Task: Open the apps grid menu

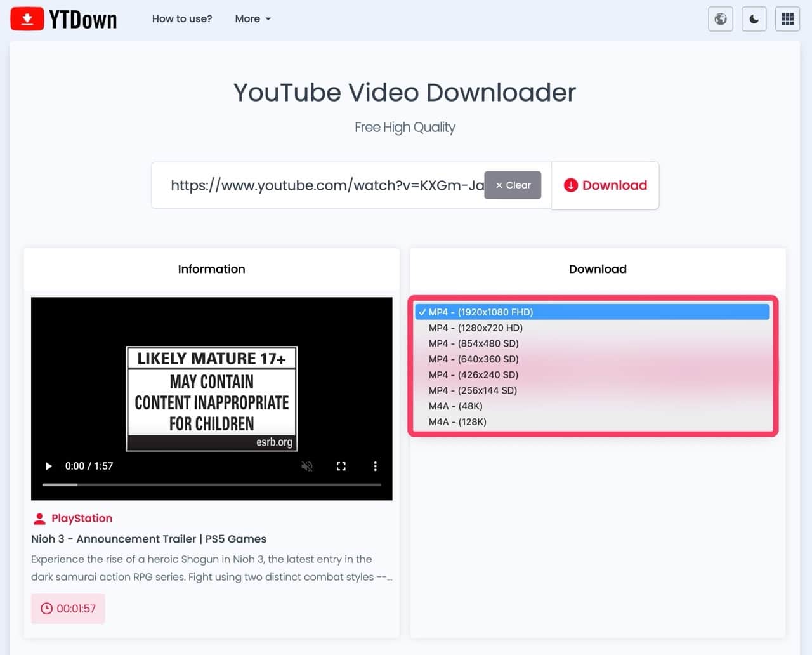Action: click(787, 19)
